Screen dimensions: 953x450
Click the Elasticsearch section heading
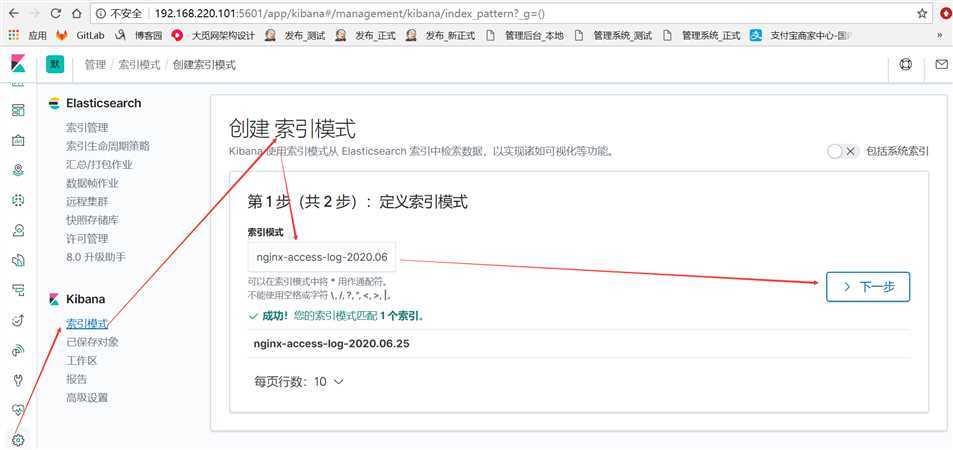pyautogui.click(x=103, y=103)
